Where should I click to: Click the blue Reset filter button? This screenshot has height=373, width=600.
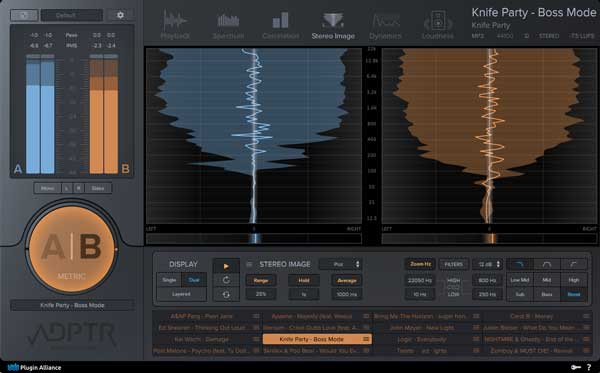tap(574, 294)
